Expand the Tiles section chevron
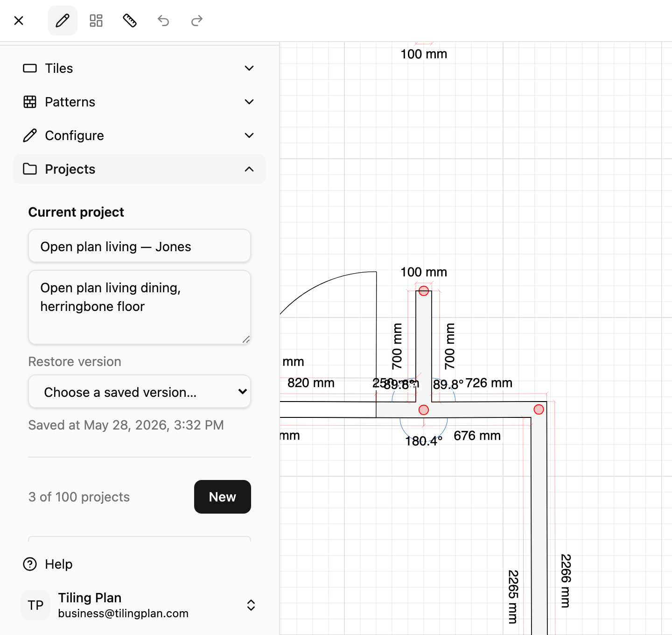 (249, 68)
